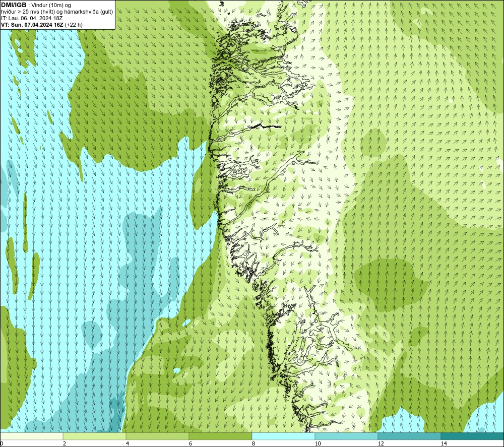Image resolution: width=504 pixels, height=447 pixels.
Task: Click the 4–6 m/s green legend swatch
Action: pos(157,436)
